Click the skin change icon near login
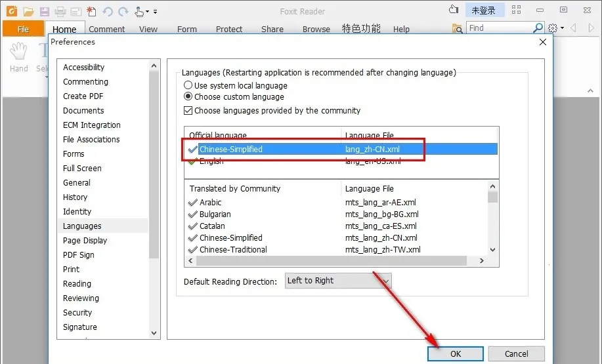 [454, 10]
